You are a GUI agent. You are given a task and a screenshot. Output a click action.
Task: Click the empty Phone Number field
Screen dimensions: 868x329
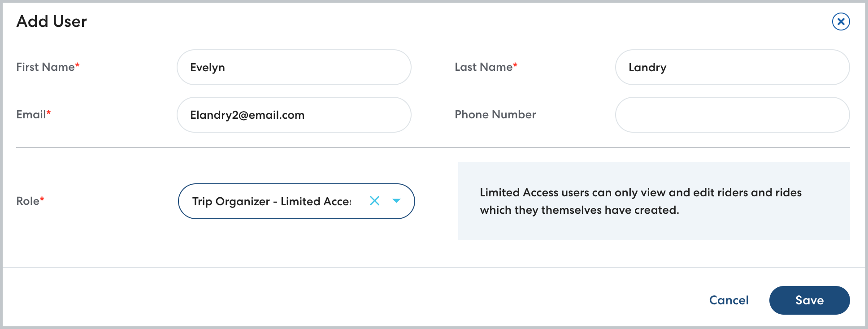tap(732, 115)
